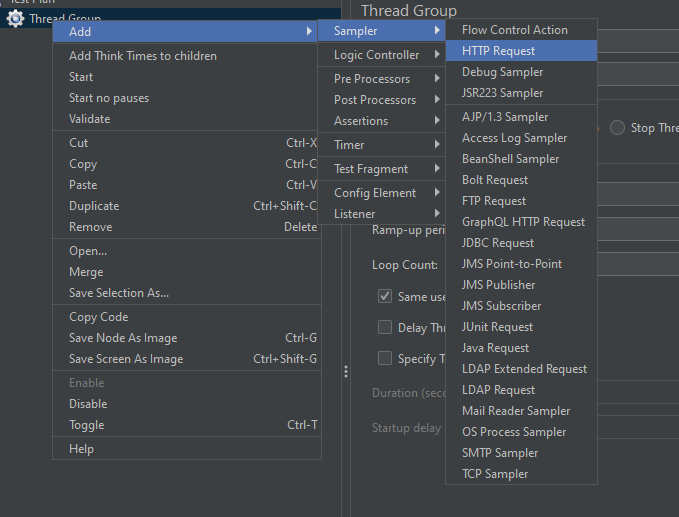The image size is (679, 517).
Task: Expand the Post Processors submenu
Action: (x=382, y=100)
